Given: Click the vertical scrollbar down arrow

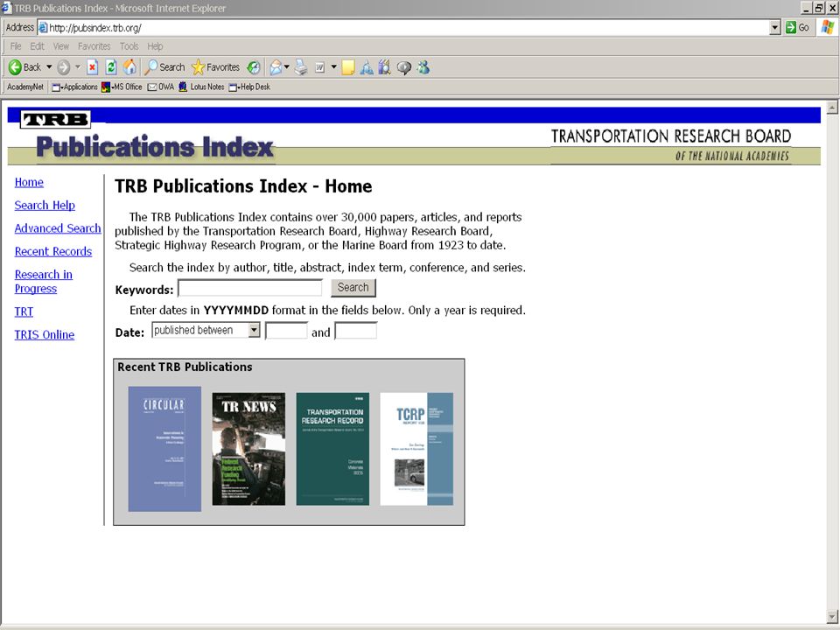Looking at the screenshot, I should tap(832, 617).
